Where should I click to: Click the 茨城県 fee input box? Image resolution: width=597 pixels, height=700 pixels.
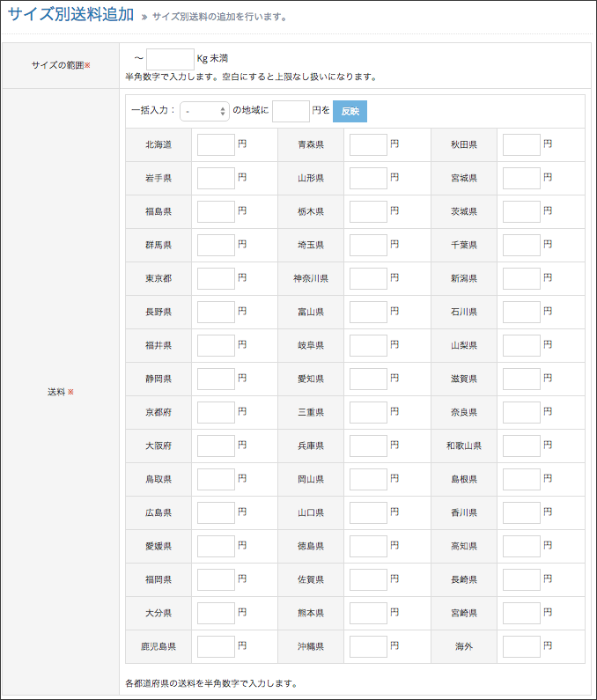(x=521, y=211)
